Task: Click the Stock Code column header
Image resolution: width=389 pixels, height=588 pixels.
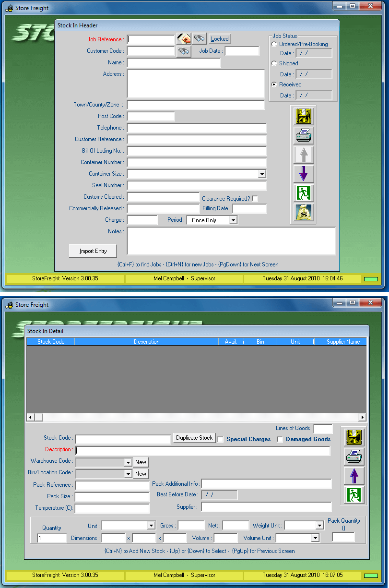Action: pyautogui.click(x=51, y=342)
